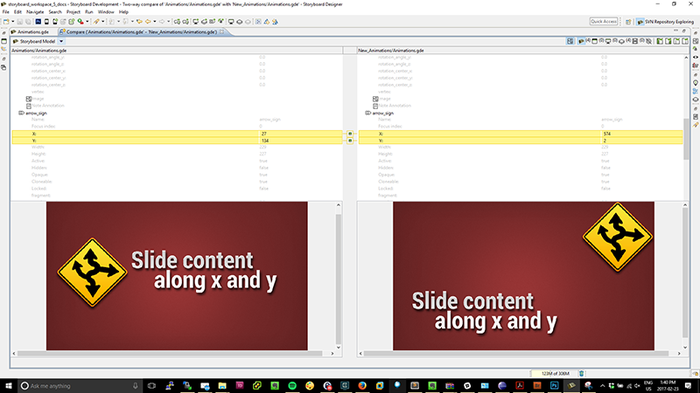700x393 pixels.
Task: Click the screen monitor toolbar icon
Action: (231, 21)
